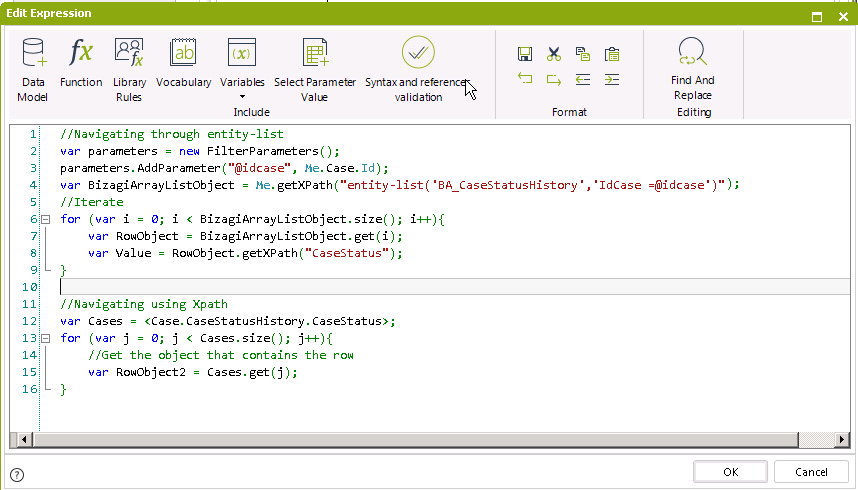Confirm with the OK button
Screen dimensions: 858x490
click(731, 472)
